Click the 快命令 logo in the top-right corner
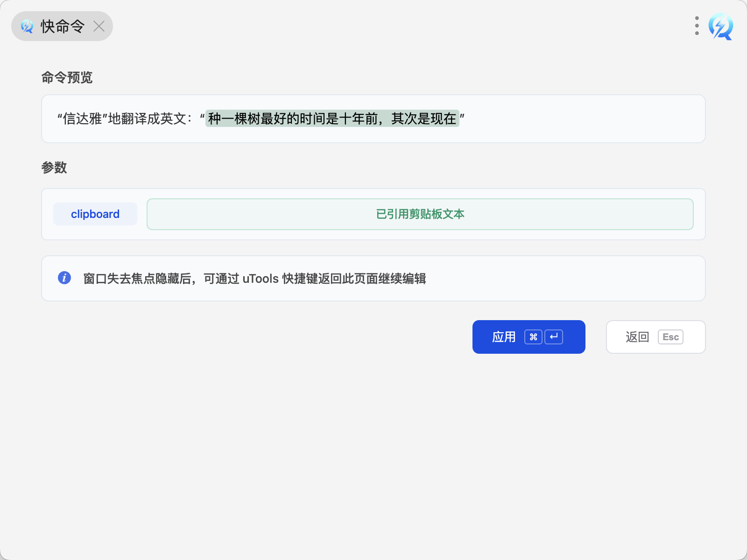This screenshot has width=747, height=560. coord(720,27)
